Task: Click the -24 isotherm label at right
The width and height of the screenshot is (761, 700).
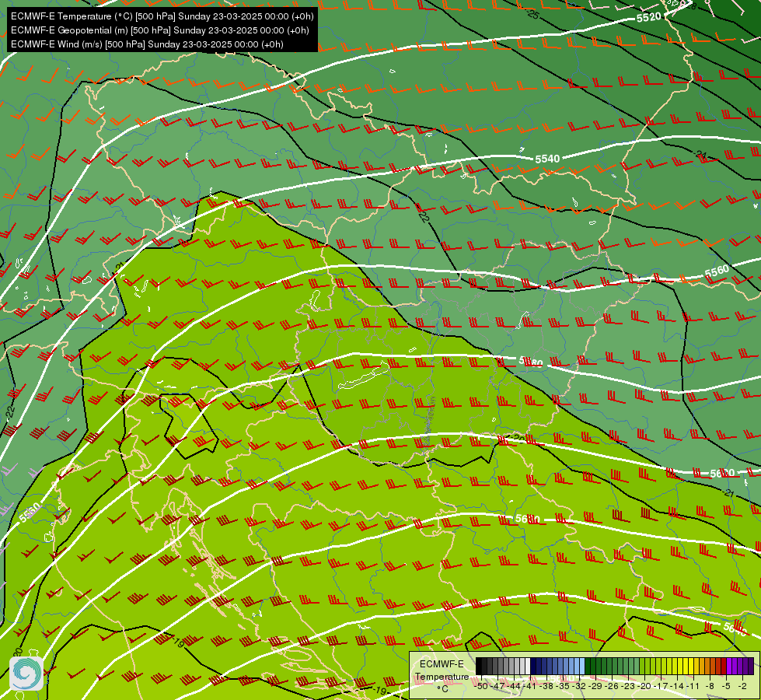Action: tap(700, 155)
